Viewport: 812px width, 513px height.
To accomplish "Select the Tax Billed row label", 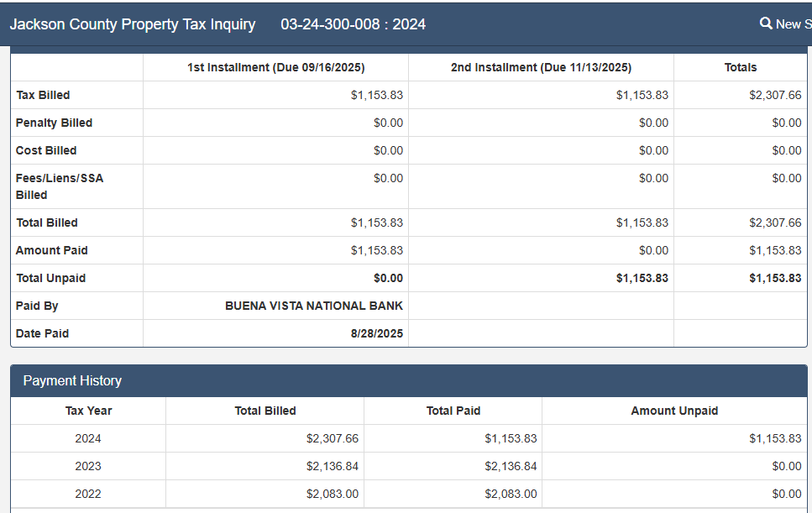I will [43, 95].
